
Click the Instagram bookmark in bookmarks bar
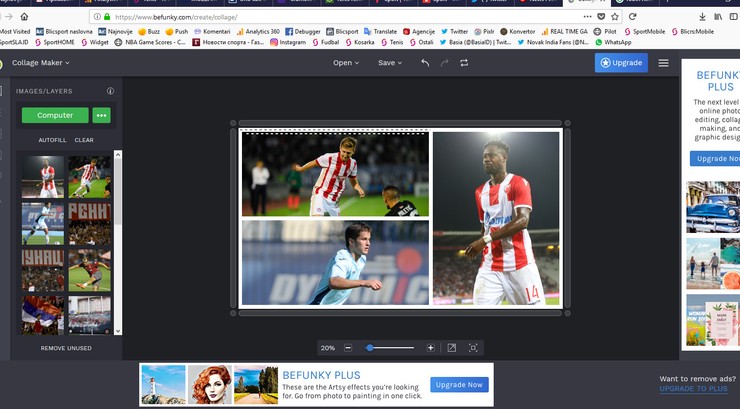(x=288, y=43)
